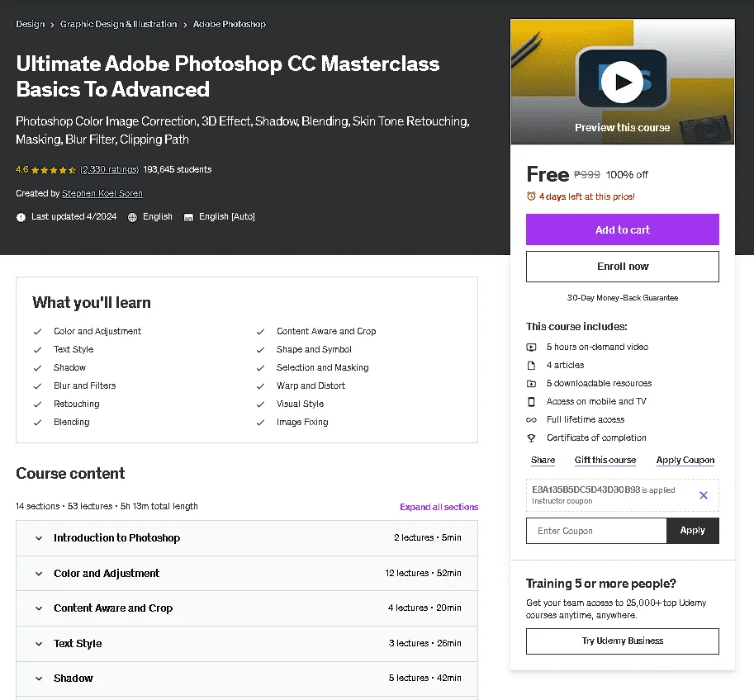Click '4 days left at this price!' text
Viewport: 754px width, 700px height.
point(586,196)
